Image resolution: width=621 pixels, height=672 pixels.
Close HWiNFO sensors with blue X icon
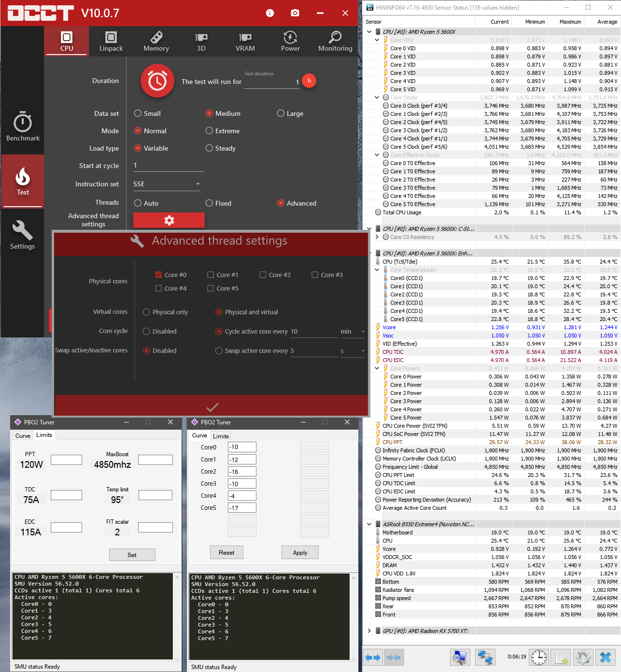click(x=606, y=657)
